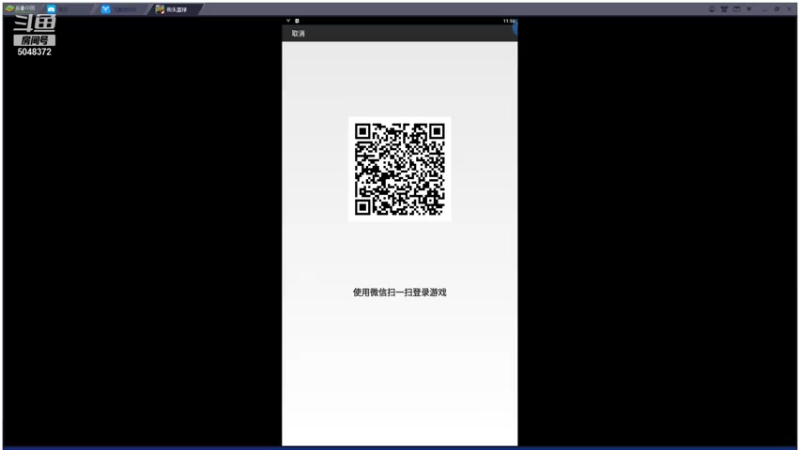Restore down the emulator window
The image size is (800, 450).
[x=777, y=9]
